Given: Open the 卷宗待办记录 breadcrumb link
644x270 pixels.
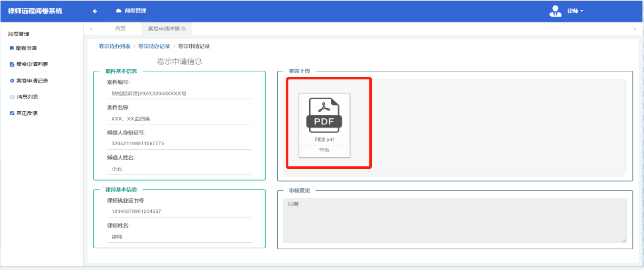Looking at the screenshot, I should [x=154, y=47].
